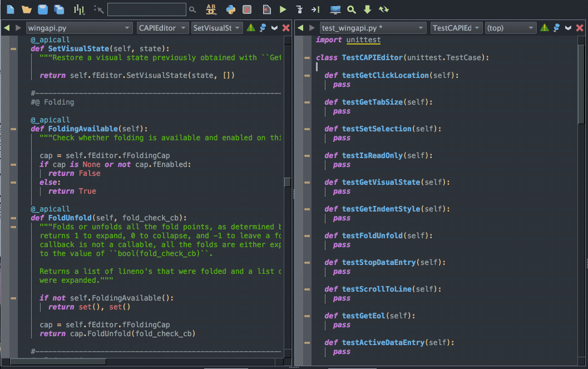
Task: Toggle the stick pin in wingapi.py pane
Action: pos(263,28)
